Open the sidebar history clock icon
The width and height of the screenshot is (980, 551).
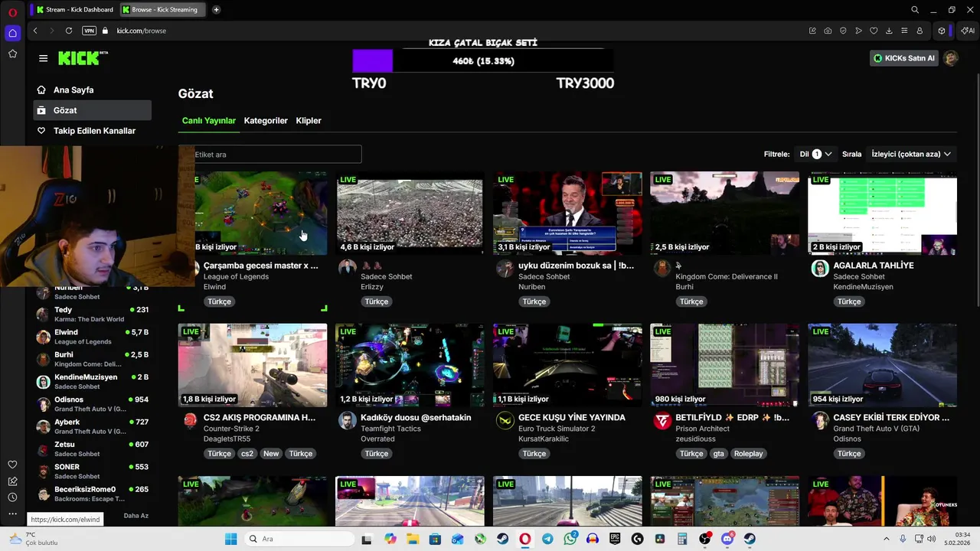12,497
